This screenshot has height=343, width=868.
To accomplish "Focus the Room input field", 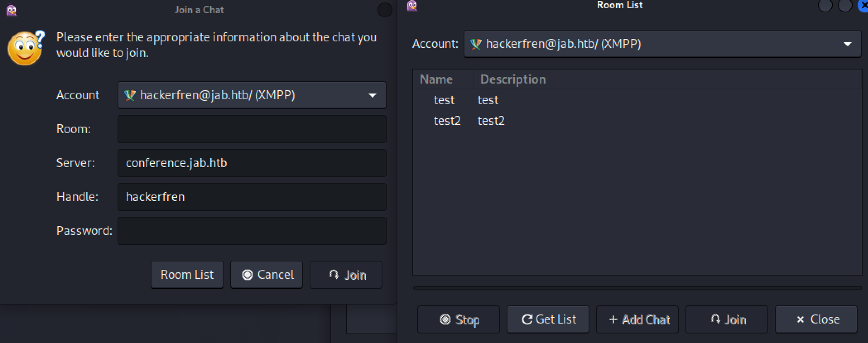I will pyautogui.click(x=252, y=129).
